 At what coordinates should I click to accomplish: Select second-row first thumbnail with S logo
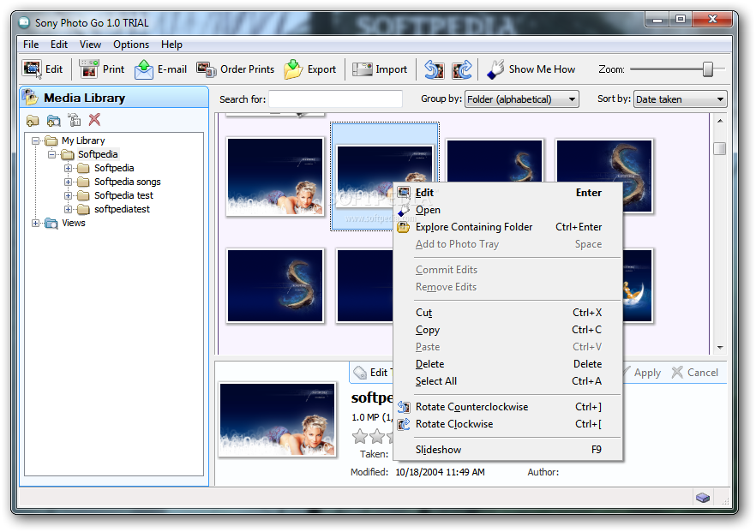coord(275,285)
